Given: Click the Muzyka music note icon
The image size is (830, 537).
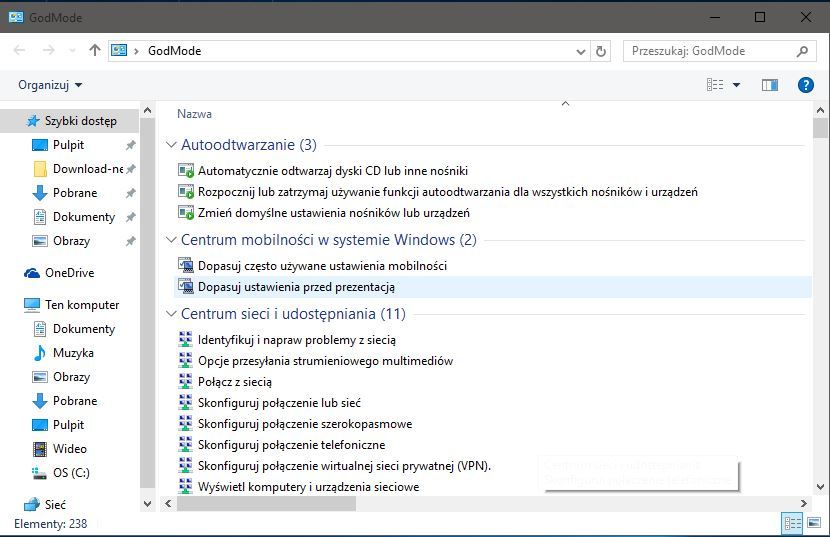Looking at the screenshot, I should click(40, 353).
